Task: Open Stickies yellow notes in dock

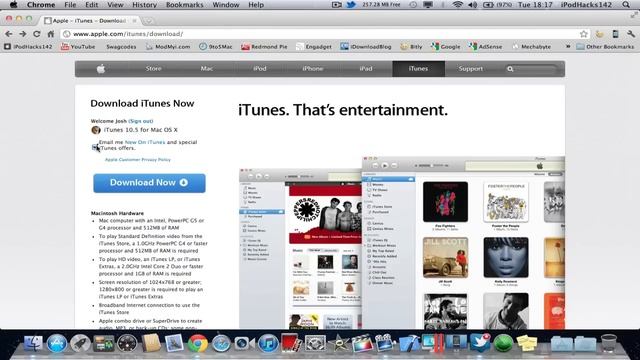Action: (527, 343)
